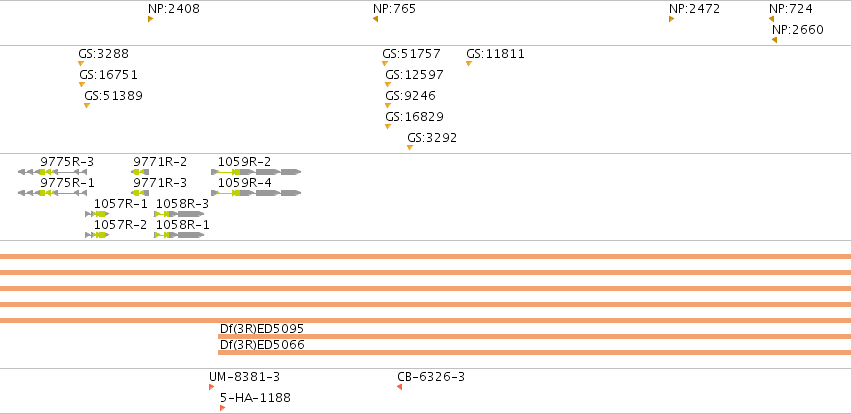Screen dimensions: 851x414
Task: Select the GS:9246 marker triangle
Action: click(x=388, y=106)
